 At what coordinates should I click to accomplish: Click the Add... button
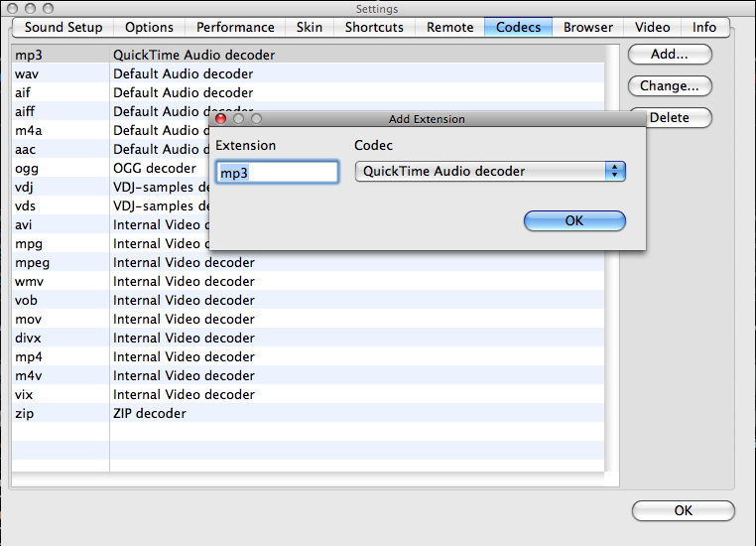tap(670, 54)
